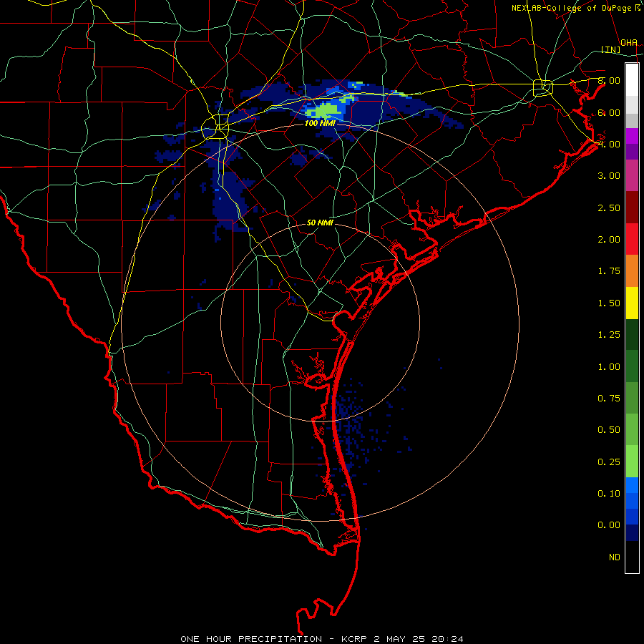Click the 4.00 legend value
This screenshot has height=644, width=644.
tap(609, 144)
